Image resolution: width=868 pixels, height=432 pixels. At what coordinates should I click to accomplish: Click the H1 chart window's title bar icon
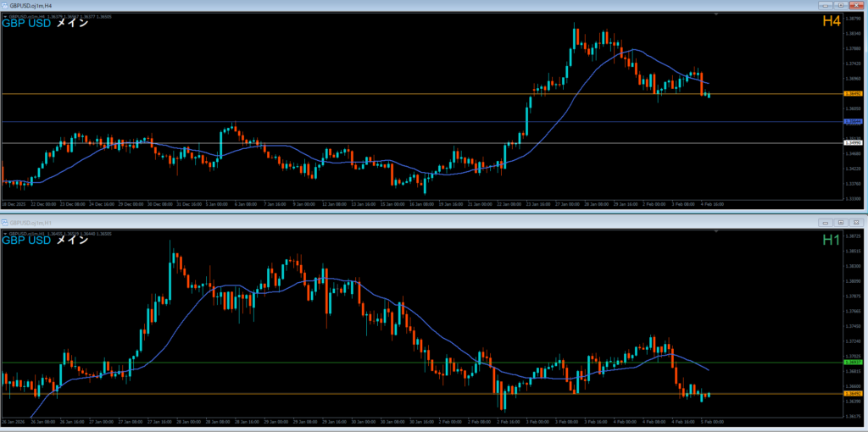pyautogui.click(x=5, y=221)
